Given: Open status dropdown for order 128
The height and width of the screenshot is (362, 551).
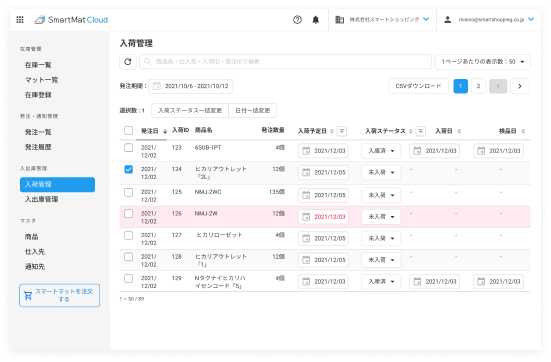Looking at the screenshot, I should click(381, 260).
